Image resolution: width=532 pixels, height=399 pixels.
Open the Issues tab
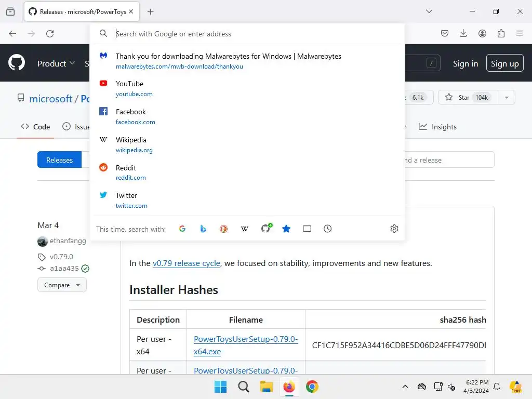click(x=76, y=127)
